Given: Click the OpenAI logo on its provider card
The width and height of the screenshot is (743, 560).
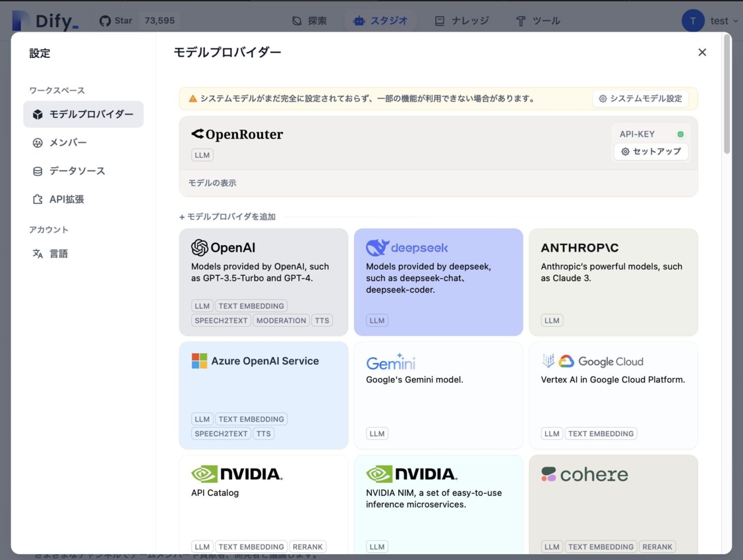Looking at the screenshot, I should pyautogui.click(x=199, y=247).
